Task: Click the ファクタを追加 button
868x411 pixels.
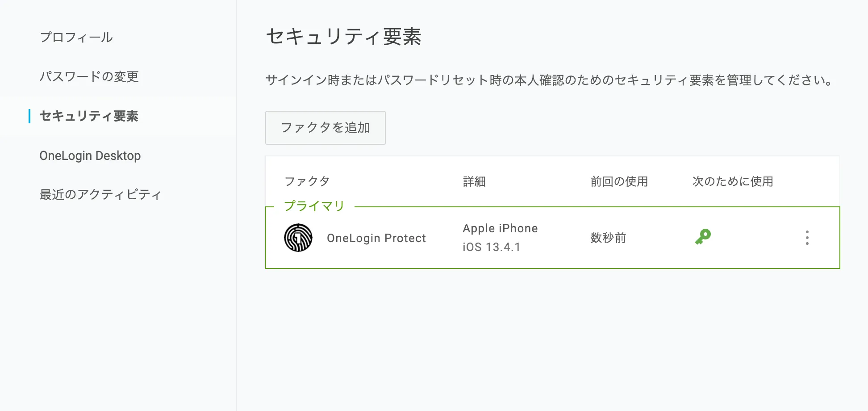Action: [x=325, y=128]
